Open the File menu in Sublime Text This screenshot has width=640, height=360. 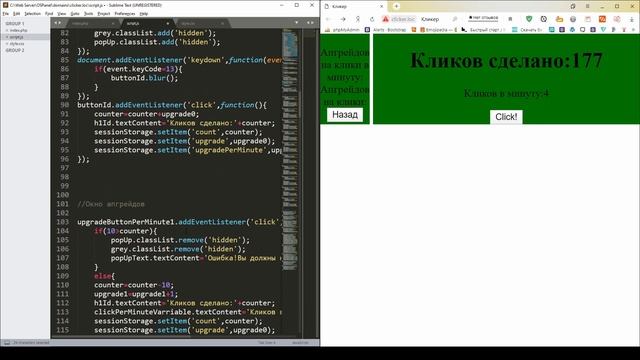(x=5, y=13)
